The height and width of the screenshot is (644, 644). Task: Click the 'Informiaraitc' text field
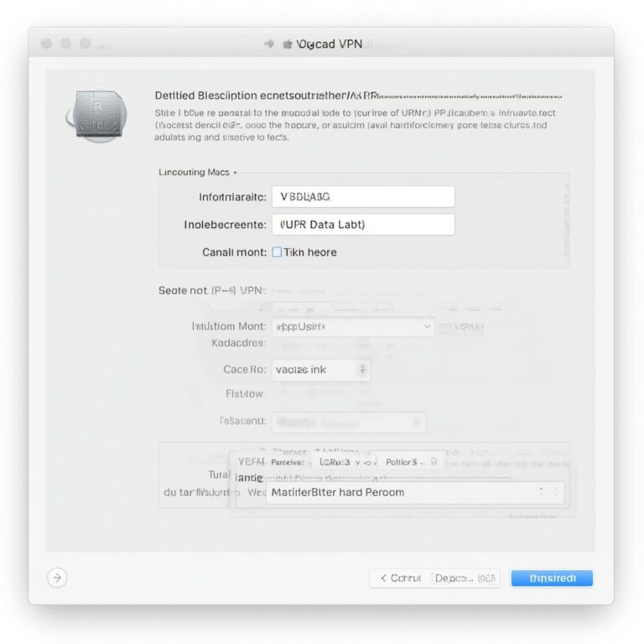[x=363, y=197]
